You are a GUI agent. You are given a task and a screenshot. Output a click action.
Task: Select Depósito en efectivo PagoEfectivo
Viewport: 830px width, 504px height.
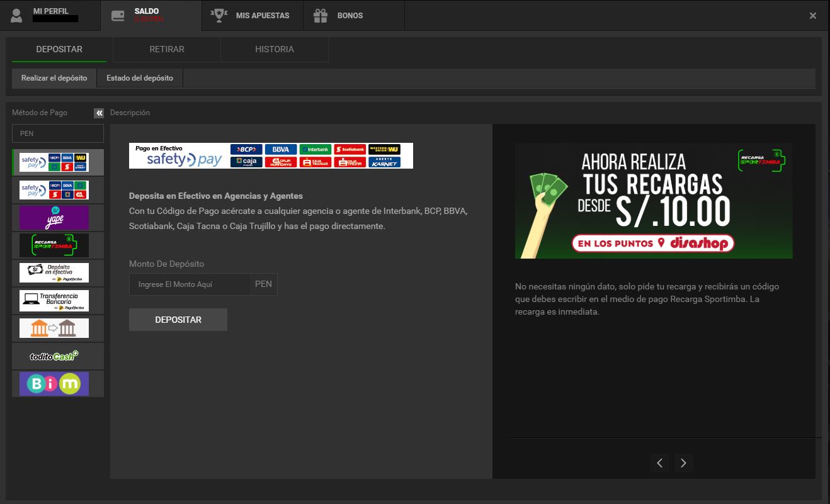pyautogui.click(x=54, y=273)
